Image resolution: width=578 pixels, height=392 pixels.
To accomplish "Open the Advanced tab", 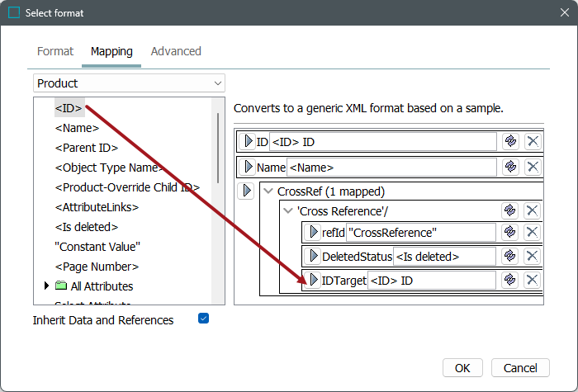I will tap(176, 51).
